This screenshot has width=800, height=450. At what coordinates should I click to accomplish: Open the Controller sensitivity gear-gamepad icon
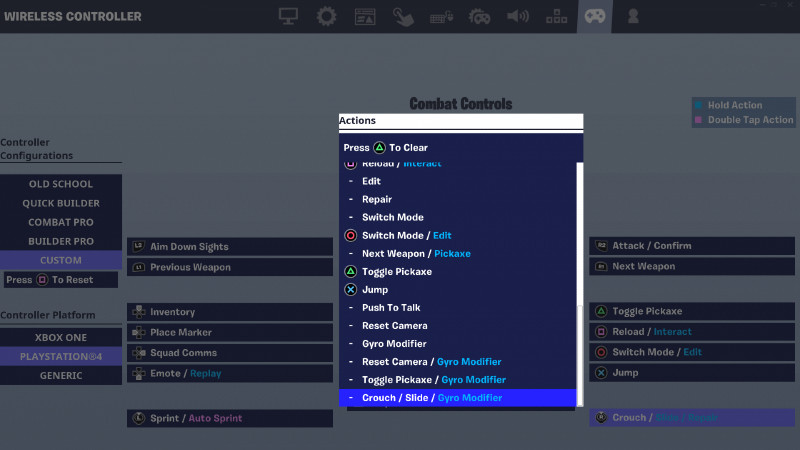pos(480,17)
